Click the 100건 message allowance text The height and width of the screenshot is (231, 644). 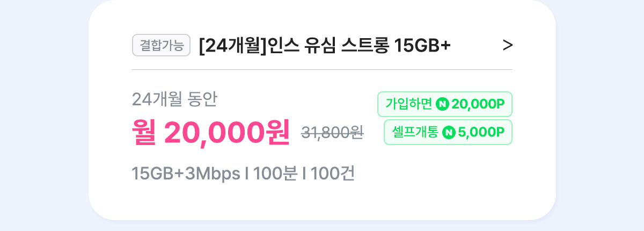[x=333, y=174]
